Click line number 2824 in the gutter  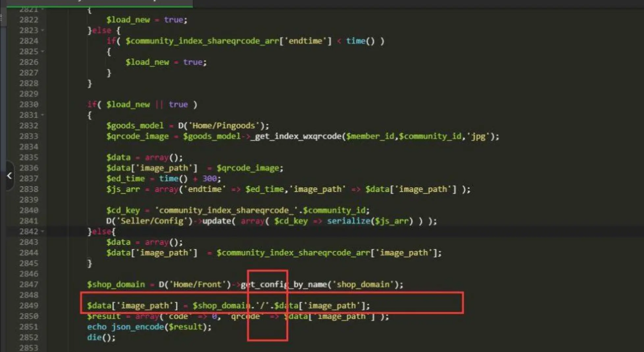tap(29, 41)
